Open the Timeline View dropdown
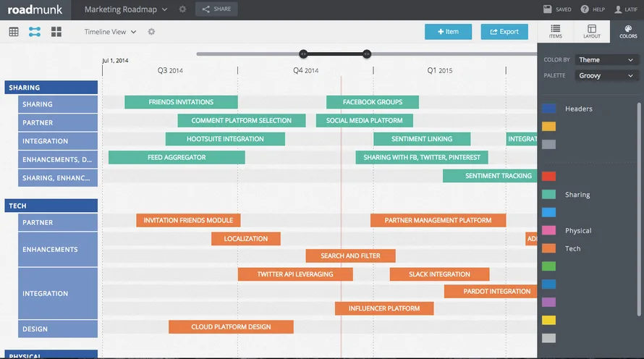Viewport: 644px width, 359px height. [110, 32]
